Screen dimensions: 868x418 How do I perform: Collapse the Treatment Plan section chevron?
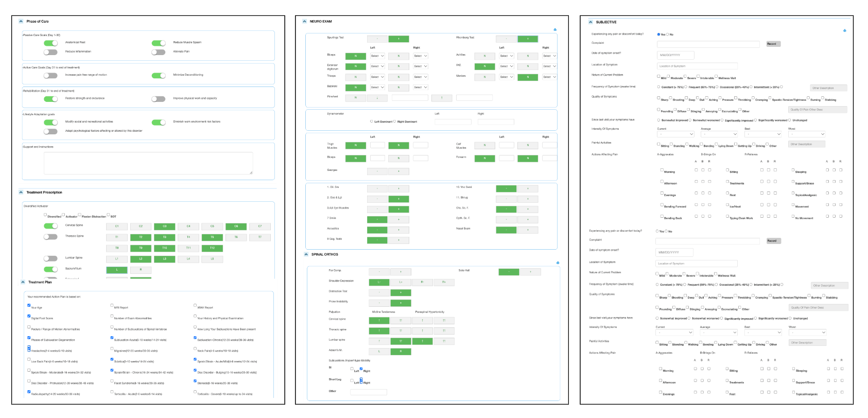(23, 282)
